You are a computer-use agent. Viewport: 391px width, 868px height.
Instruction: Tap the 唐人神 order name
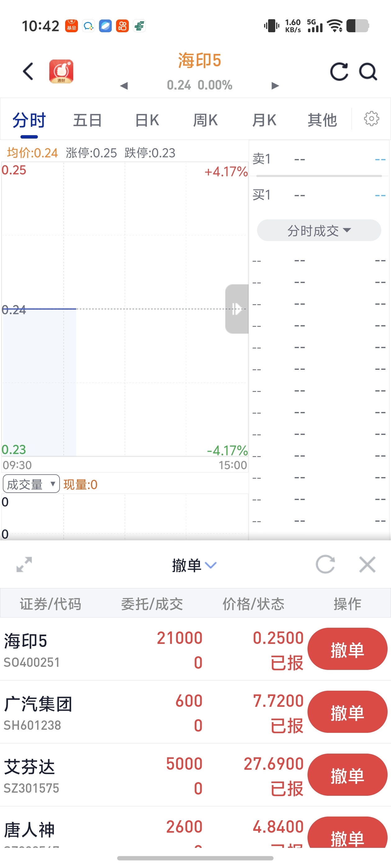pyautogui.click(x=29, y=830)
